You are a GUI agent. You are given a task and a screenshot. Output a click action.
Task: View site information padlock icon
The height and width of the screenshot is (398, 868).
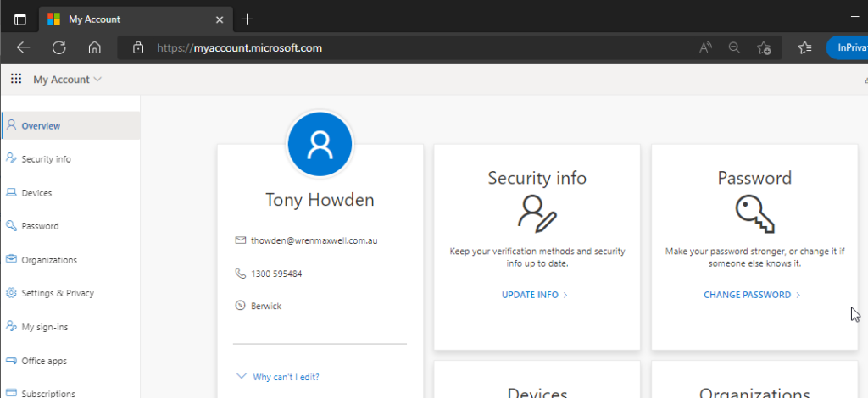(x=138, y=48)
